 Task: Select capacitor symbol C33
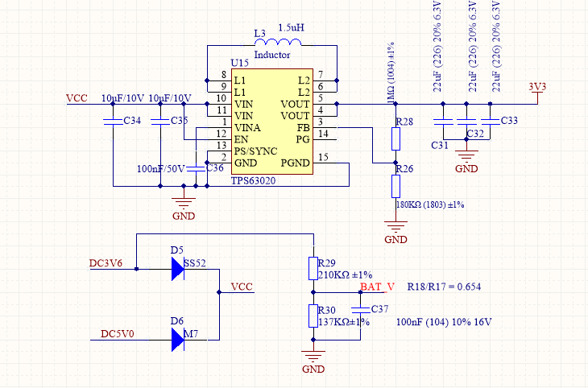490,122
